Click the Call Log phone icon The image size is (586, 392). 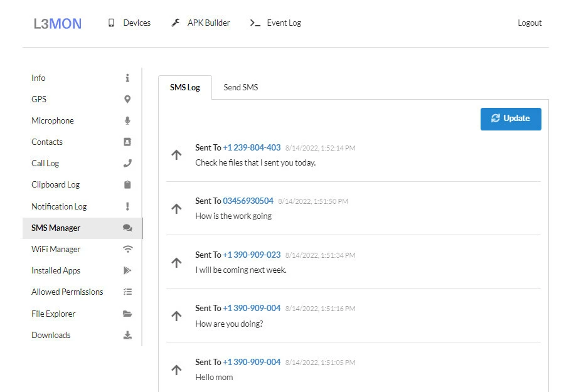point(127,163)
